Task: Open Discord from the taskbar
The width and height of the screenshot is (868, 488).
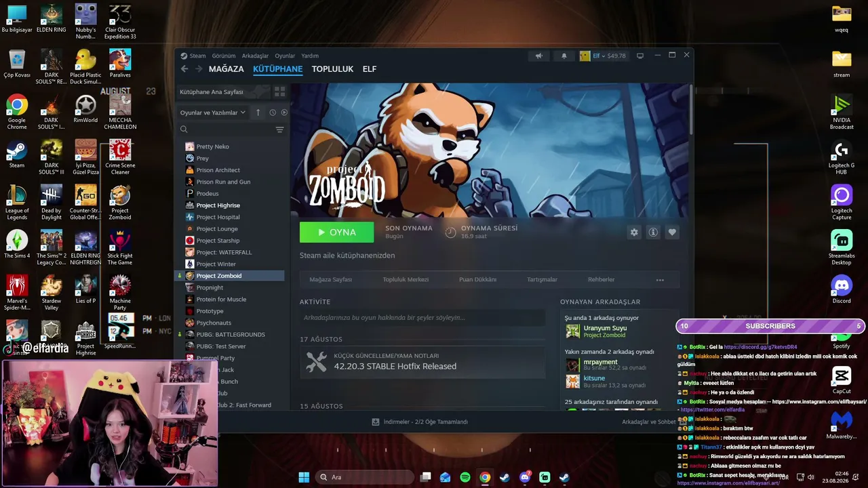Action: pyautogui.click(x=525, y=477)
